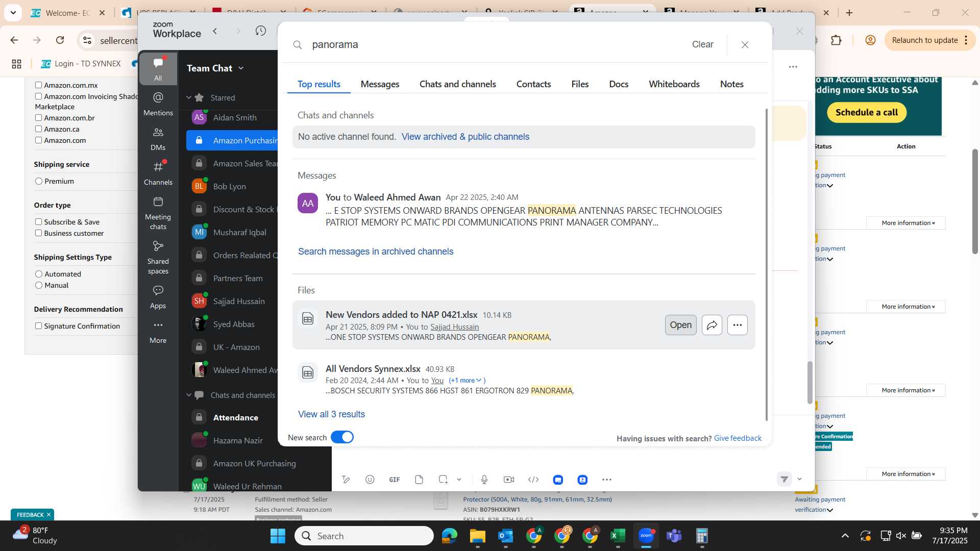Screen dimensions: 980x551
Task: Check the Amazon.com.br checkbox
Action: pos(38,118)
